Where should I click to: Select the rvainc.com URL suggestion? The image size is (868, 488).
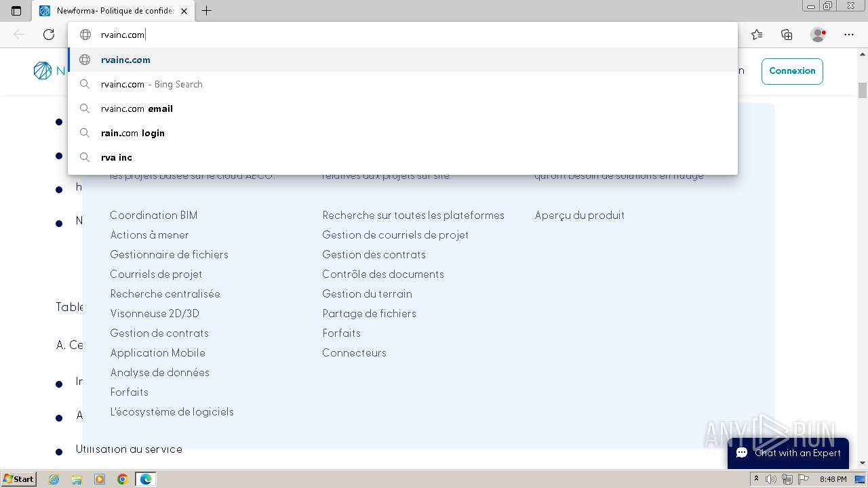(x=403, y=60)
